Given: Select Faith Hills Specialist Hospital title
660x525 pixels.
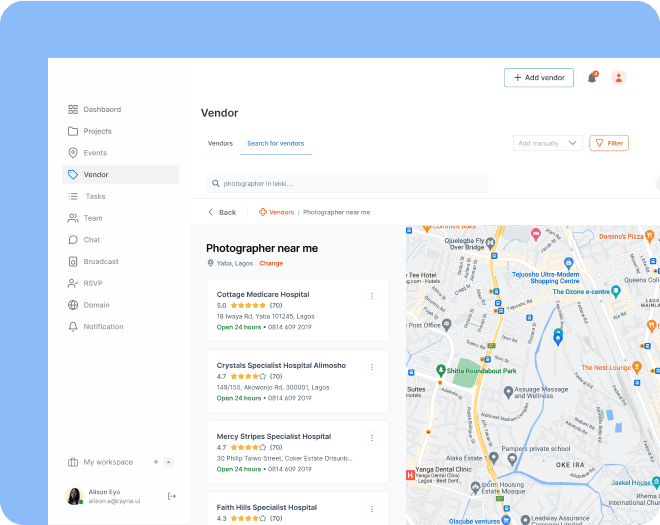Looking at the screenshot, I should click(x=267, y=507).
